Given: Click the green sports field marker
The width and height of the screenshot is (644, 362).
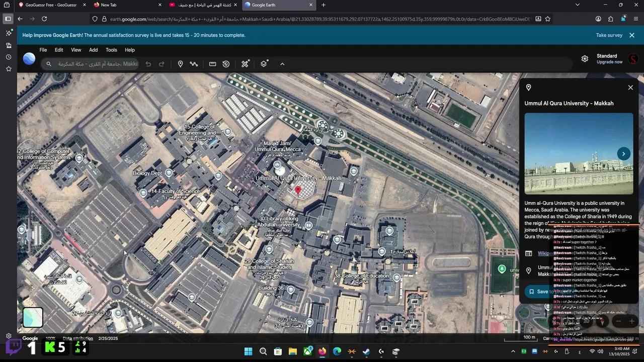Looking at the screenshot, I should coord(502,269).
